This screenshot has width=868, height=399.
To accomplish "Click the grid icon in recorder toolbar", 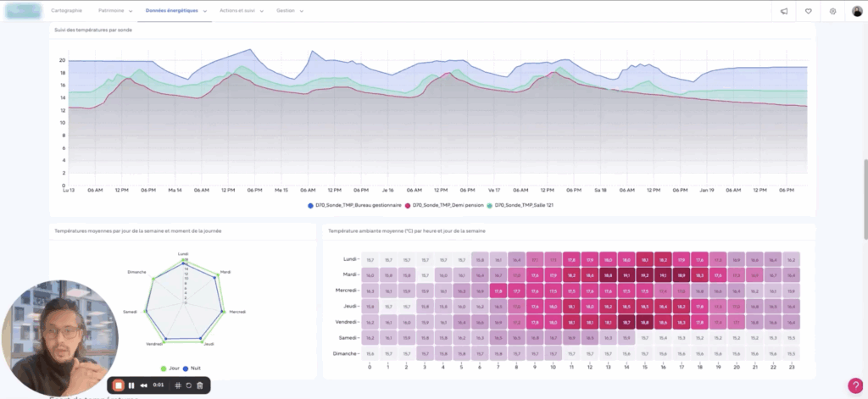I will tap(177, 385).
